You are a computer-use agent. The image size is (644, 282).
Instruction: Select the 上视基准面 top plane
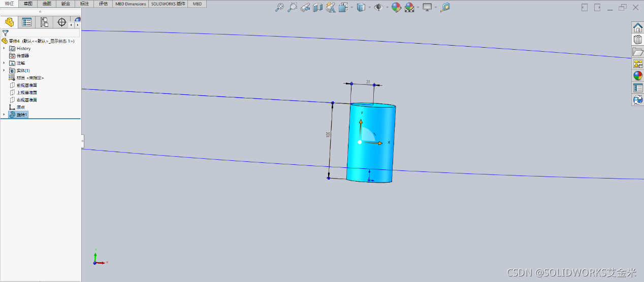pos(23,92)
